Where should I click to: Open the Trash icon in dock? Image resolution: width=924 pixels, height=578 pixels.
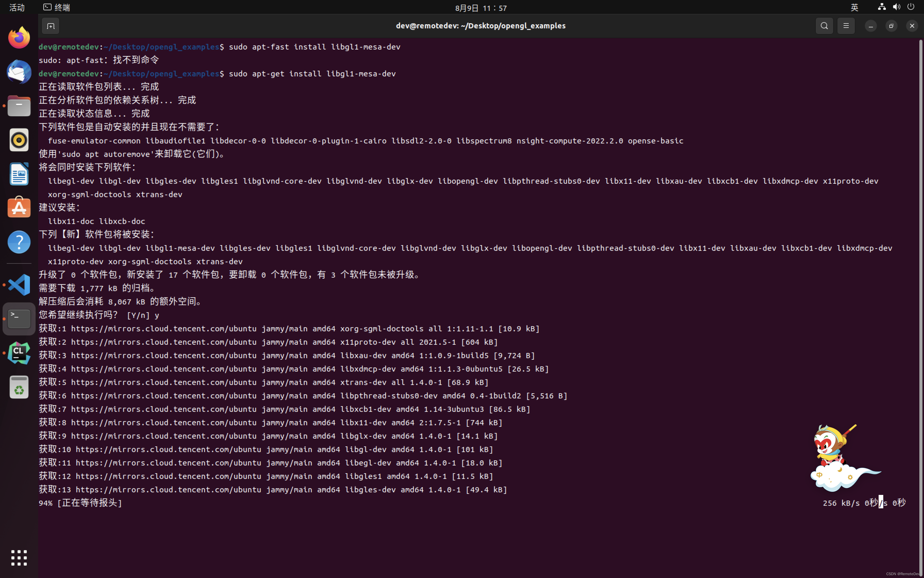[19, 387]
